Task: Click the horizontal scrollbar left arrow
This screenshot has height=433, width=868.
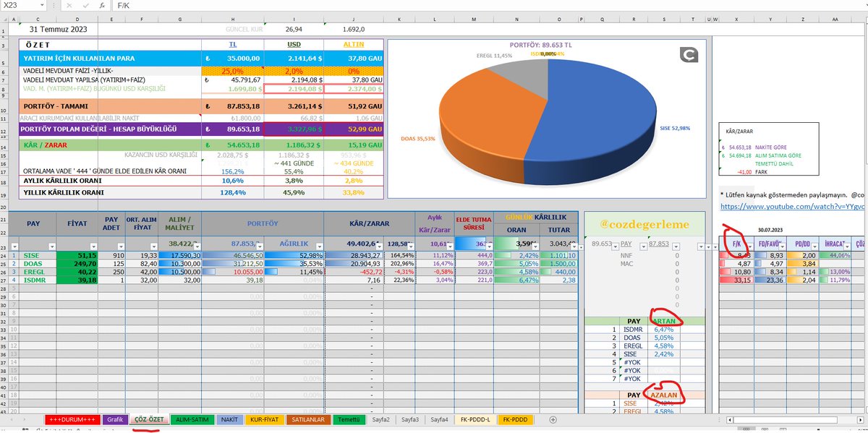Action: [731, 419]
